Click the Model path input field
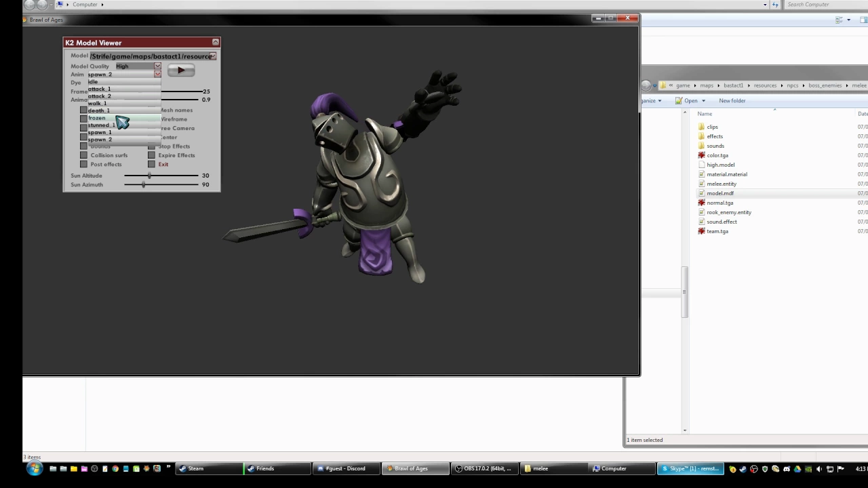 (149, 56)
